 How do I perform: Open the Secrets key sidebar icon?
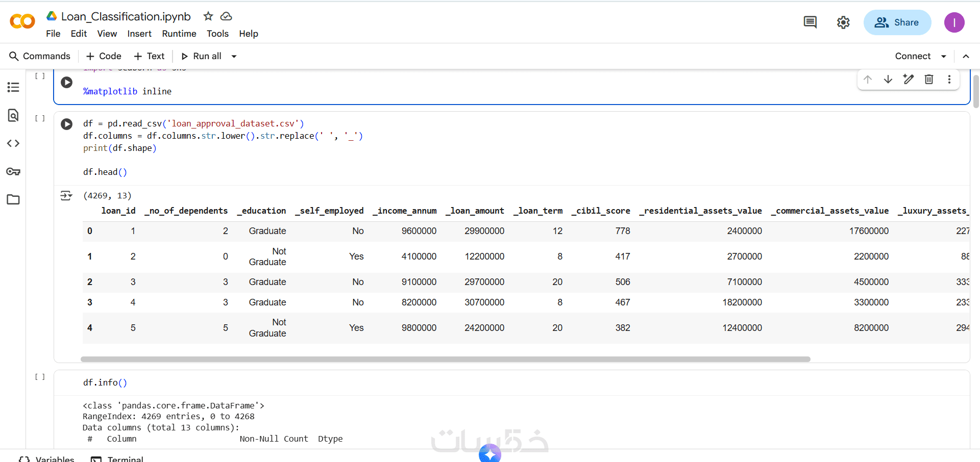coord(13,171)
